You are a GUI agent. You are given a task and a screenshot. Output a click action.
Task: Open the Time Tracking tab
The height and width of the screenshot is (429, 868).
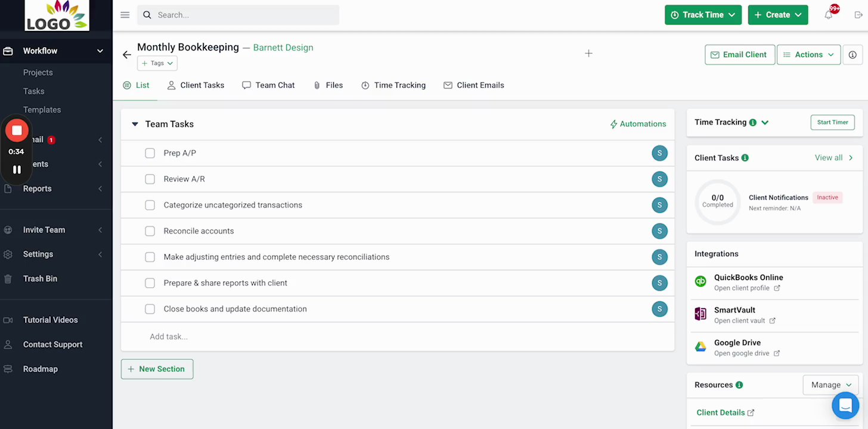(x=393, y=85)
